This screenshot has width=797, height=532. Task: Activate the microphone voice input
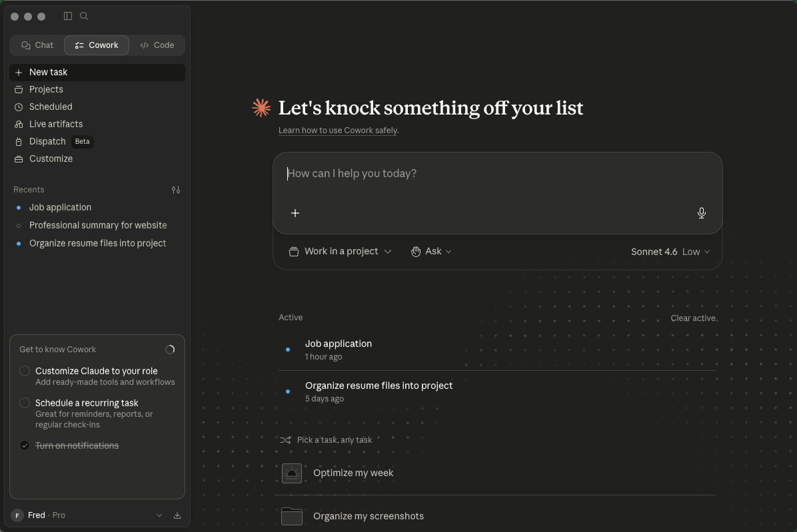tap(702, 213)
